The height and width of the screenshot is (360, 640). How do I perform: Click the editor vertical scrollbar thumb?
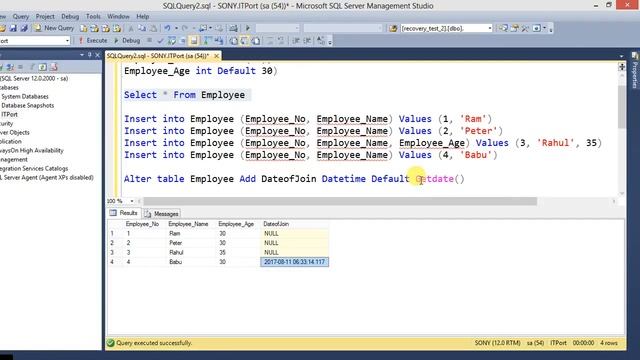coord(622,107)
